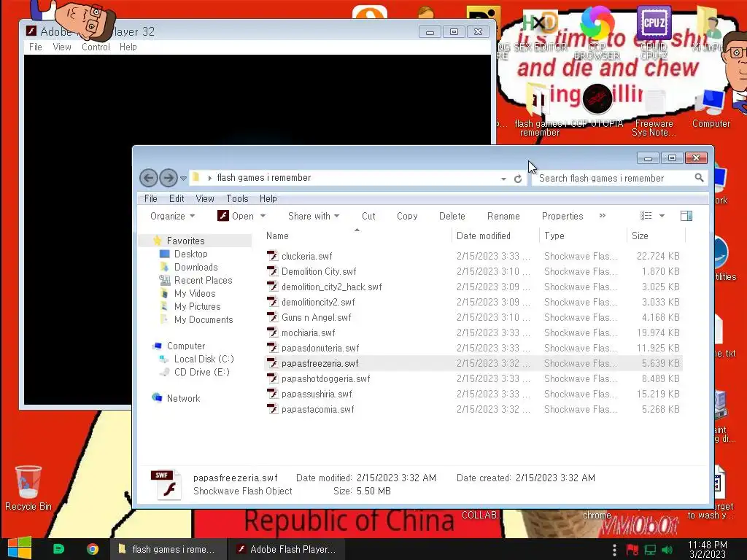Viewport: 747px width, 560px height.
Task: Click the change view icon
Action: click(646, 216)
